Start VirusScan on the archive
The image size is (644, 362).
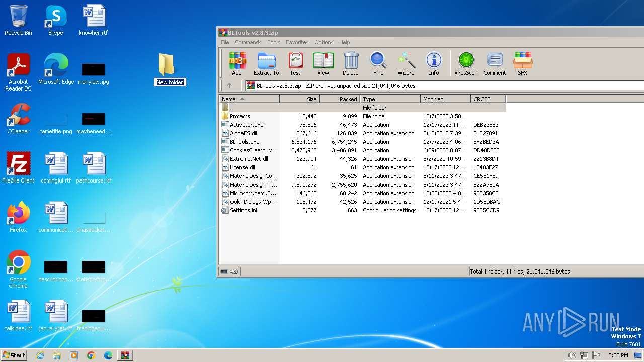coord(466,64)
